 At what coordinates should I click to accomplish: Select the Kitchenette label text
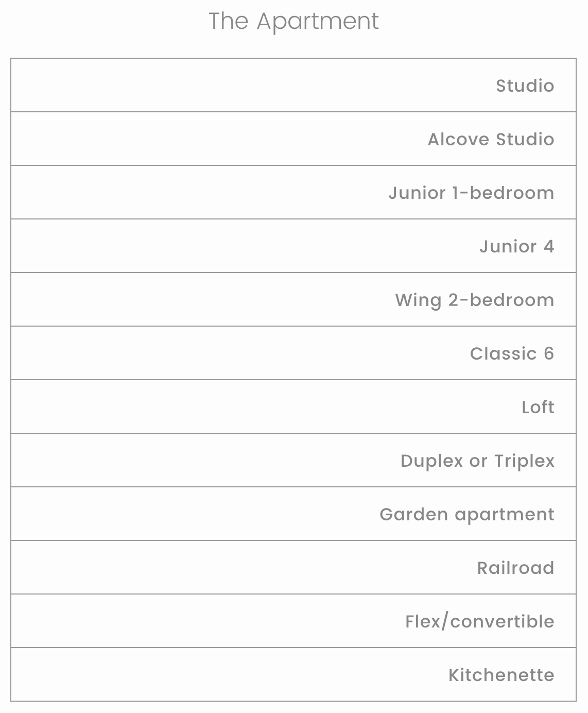[x=501, y=675]
